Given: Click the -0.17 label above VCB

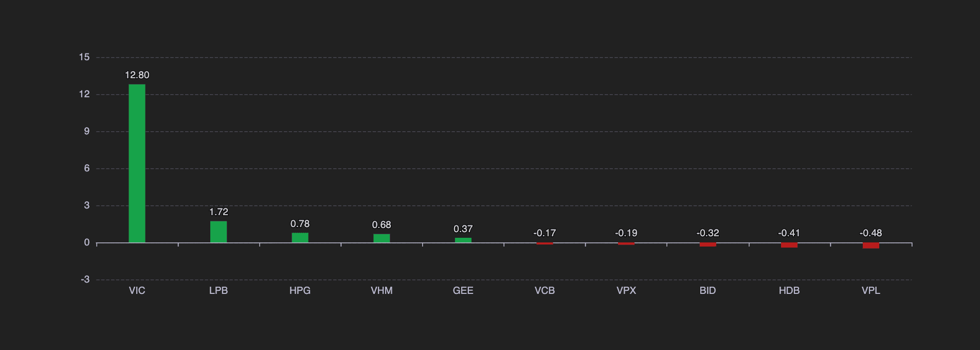Looking at the screenshot, I should [545, 233].
